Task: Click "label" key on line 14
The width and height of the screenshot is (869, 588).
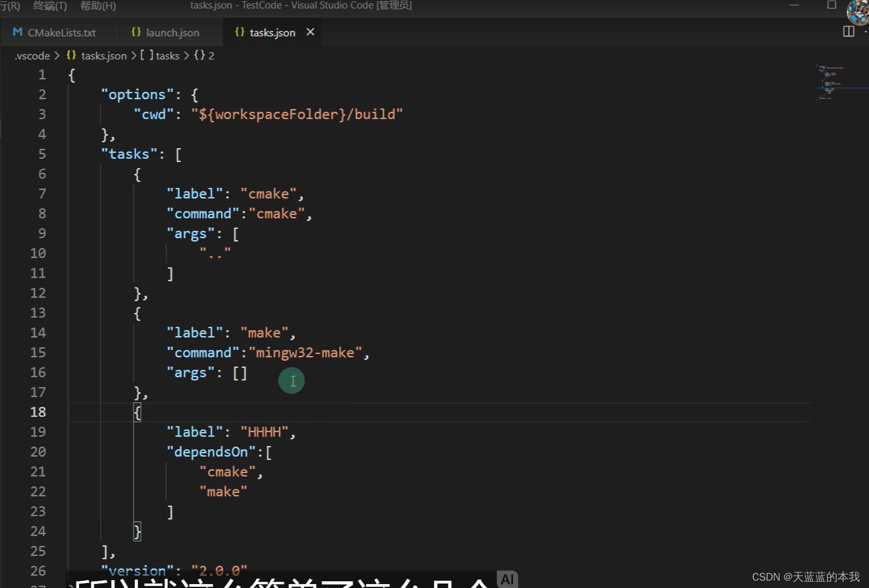Action: click(195, 332)
